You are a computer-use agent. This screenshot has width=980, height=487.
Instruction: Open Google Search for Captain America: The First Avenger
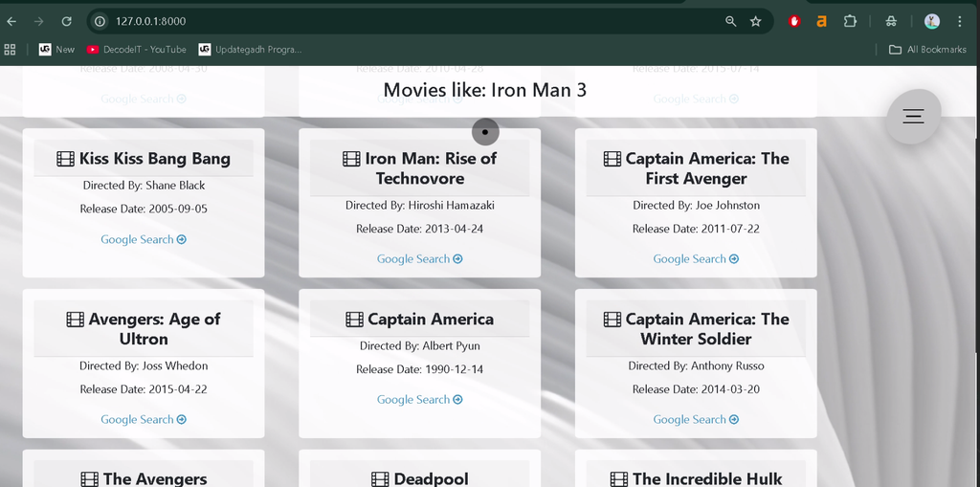pos(696,259)
